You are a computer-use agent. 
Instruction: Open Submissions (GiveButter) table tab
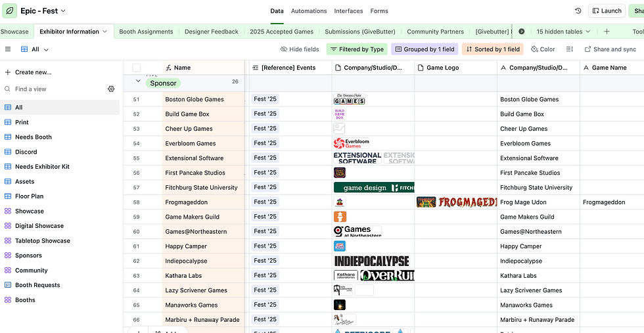pyautogui.click(x=360, y=32)
